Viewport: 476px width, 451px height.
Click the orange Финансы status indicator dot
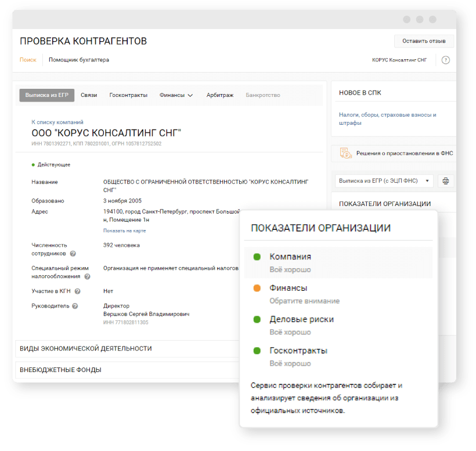click(x=257, y=288)
